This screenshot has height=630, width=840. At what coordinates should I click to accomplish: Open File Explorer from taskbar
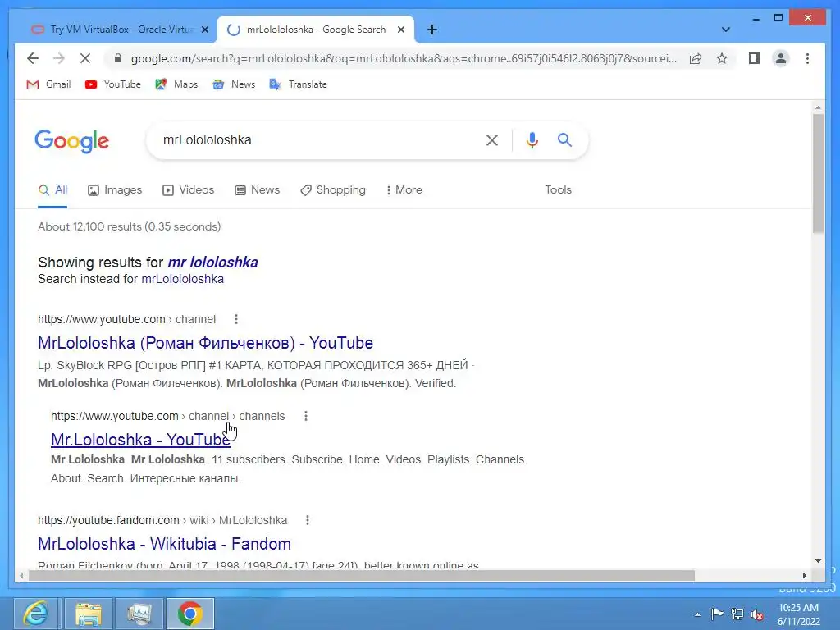[89, 614]
